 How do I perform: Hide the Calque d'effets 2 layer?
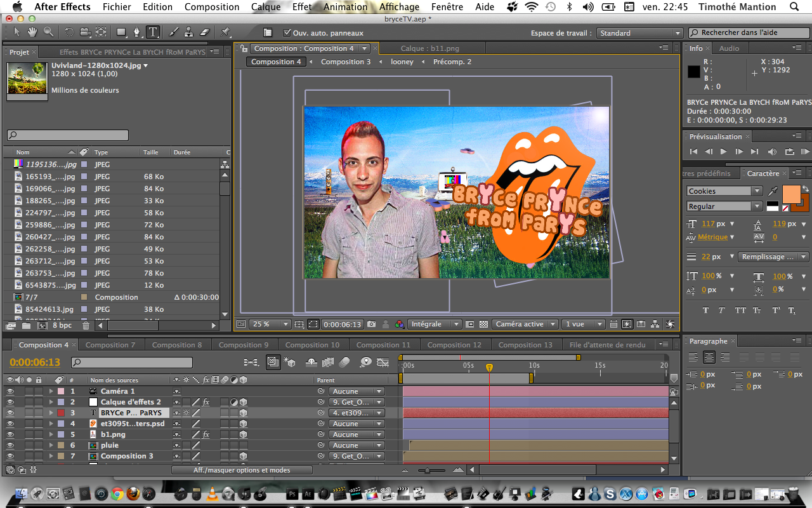[x=10, y=402]
